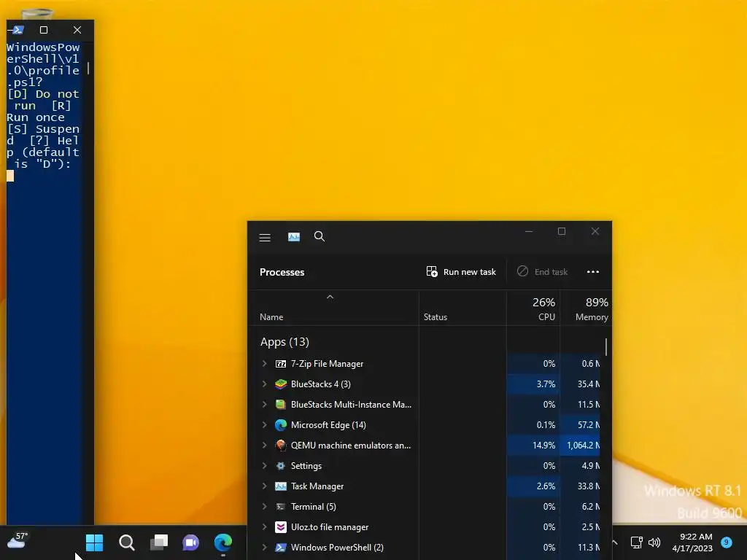Select the Terminal process icon
This screenshot has width=747, height=560.
pos(281,507)
